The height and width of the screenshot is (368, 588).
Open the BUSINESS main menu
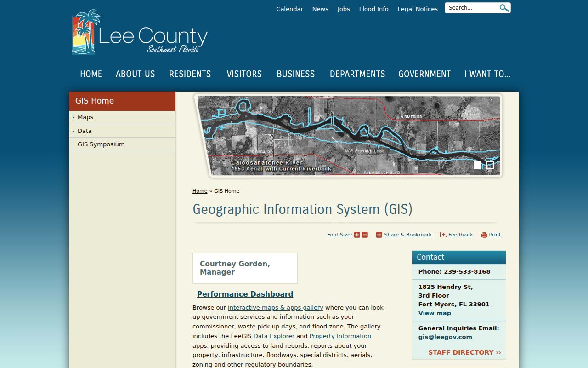tap(296, 74)
